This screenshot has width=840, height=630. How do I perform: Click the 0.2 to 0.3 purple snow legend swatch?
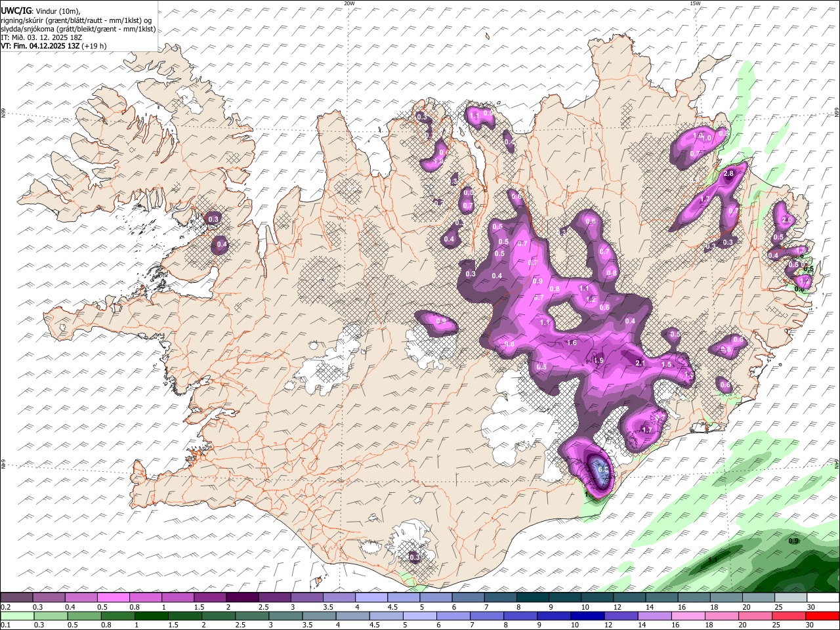(x=16, y=598)
